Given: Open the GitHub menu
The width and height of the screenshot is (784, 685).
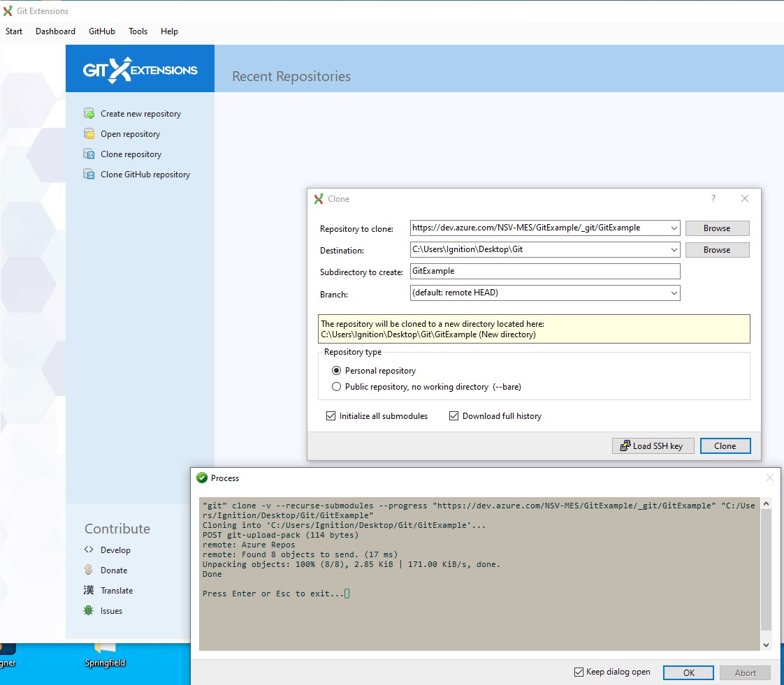Looking at the screenshot, I should click(x=102, y=31).
